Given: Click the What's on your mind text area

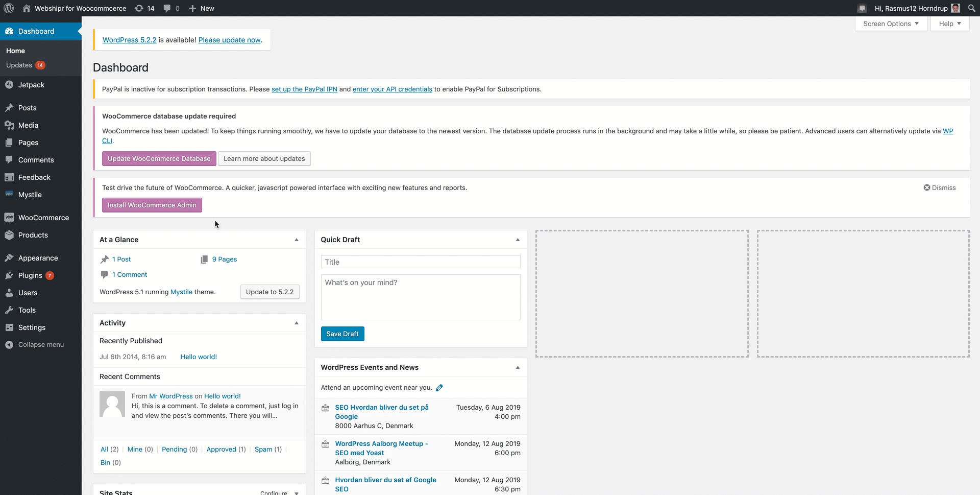Looking at the screenshot, I should tap(421, 297).
